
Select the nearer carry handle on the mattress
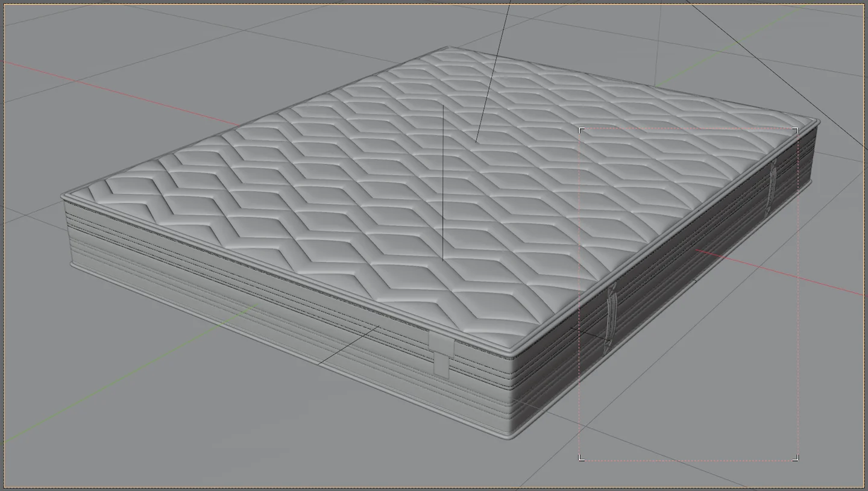(x=611, y=319)
